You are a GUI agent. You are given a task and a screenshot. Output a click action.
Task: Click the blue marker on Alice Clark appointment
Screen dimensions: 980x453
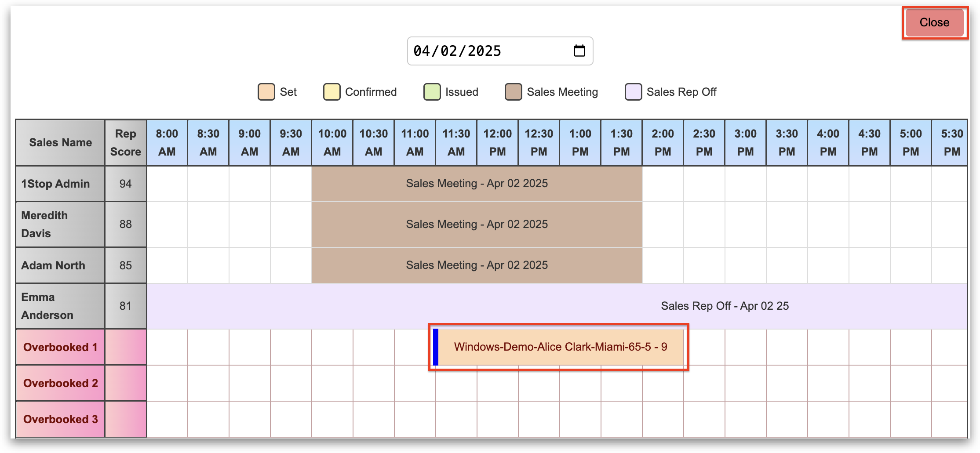click(x=436, y=347)
